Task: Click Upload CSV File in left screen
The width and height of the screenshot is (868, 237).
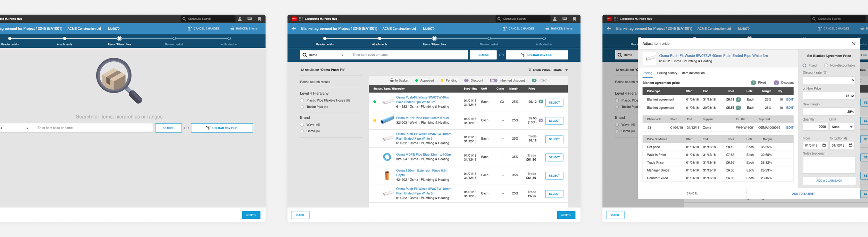Action: pyautogui.click(x=222, y=128)
